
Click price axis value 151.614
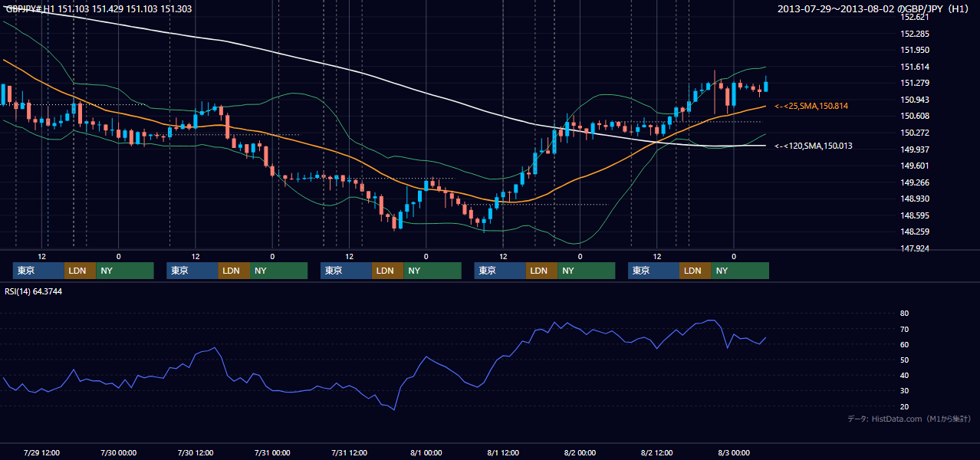pos(914,67)
